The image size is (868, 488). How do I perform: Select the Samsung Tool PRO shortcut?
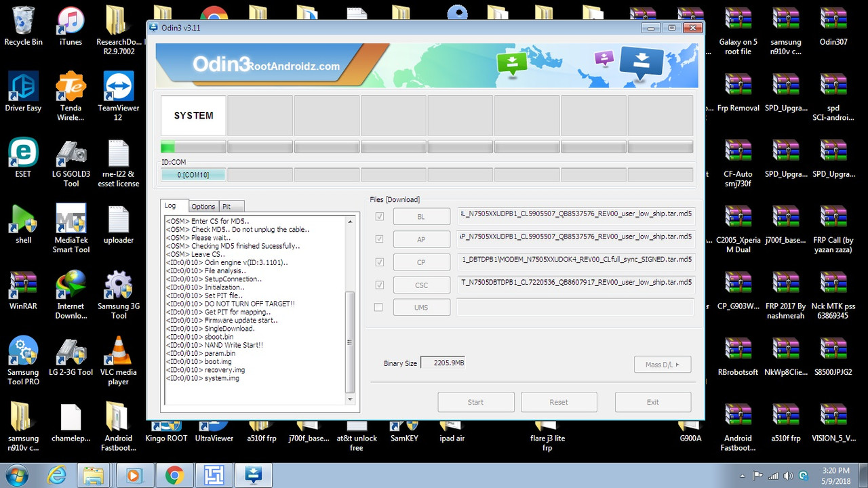click(x=23, y=361)
